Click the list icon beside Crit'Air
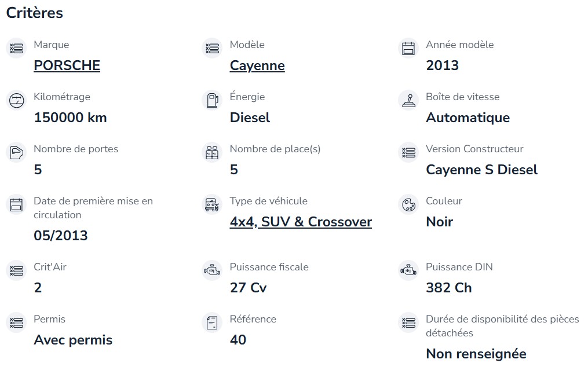 (16, 270)
